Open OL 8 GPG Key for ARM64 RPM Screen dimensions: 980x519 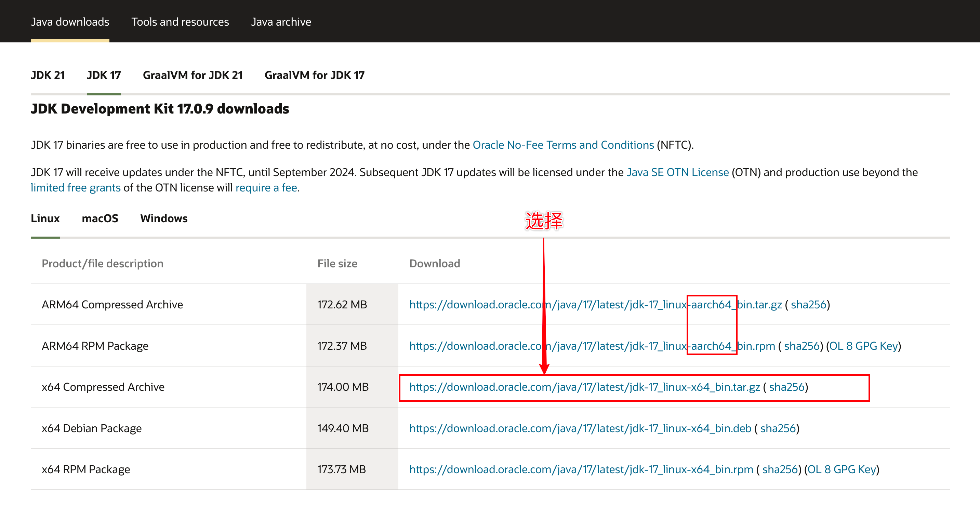(863, 346)
